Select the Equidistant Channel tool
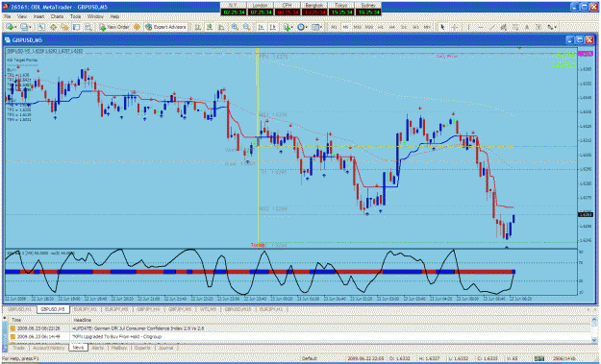601x364 pixels. pos(504,27)
